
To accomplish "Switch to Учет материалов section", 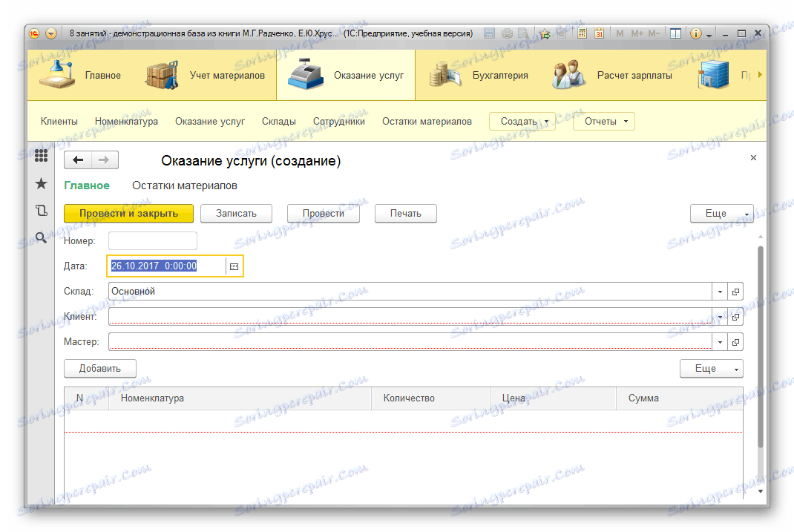I will point(205,75).
